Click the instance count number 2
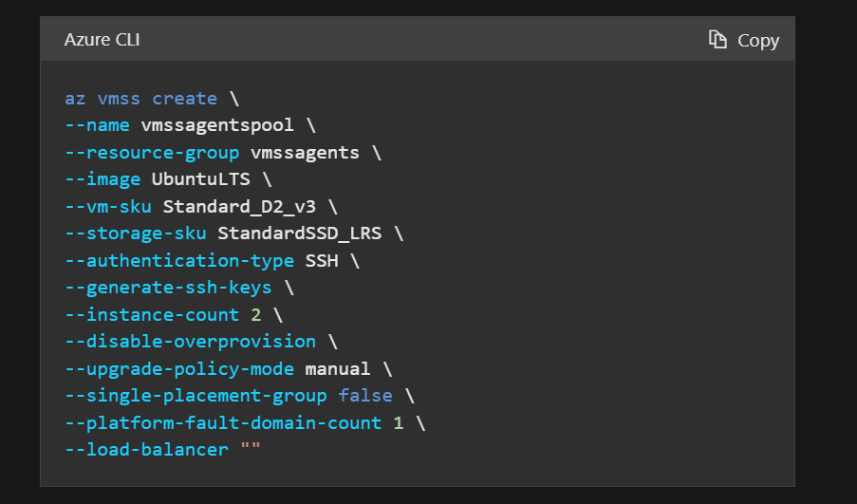 point(255,314)
